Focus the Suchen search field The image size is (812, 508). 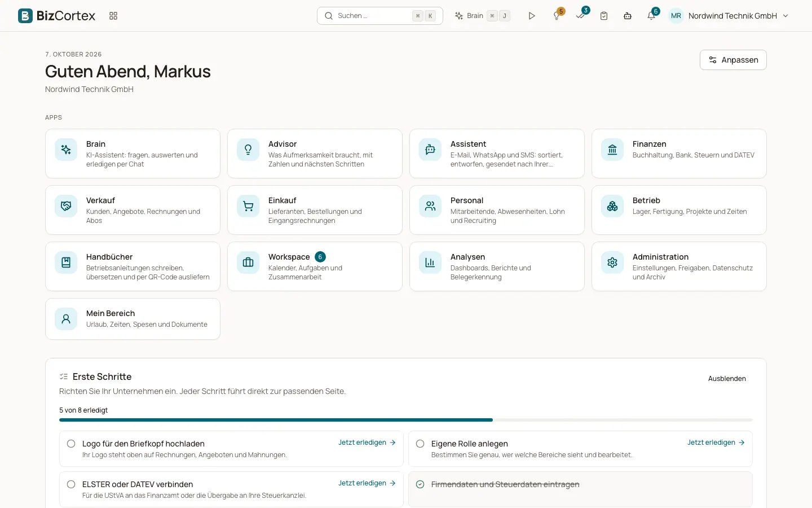click(380, 16)
